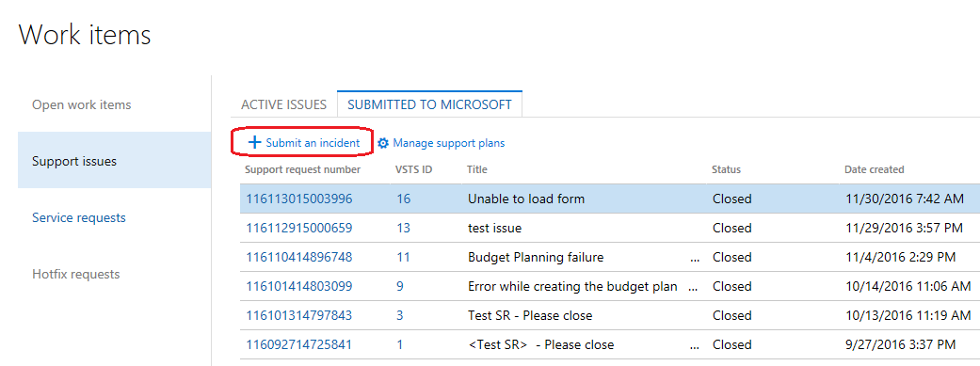Image resolution: width=980 pixels, height=366 pixels.
Task: Go to Open work items section
Action: coord(81,104)
